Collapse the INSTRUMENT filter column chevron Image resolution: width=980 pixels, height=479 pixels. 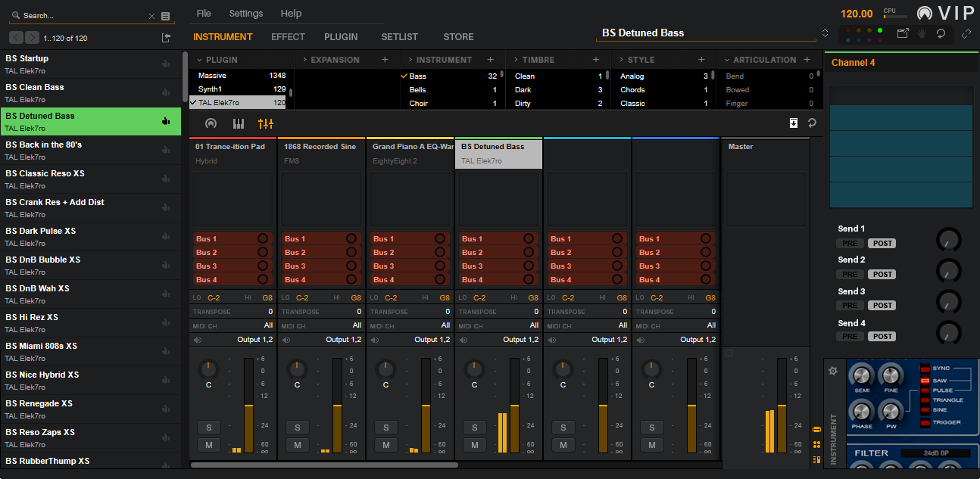pyautogui.click(x=410, y=60)
